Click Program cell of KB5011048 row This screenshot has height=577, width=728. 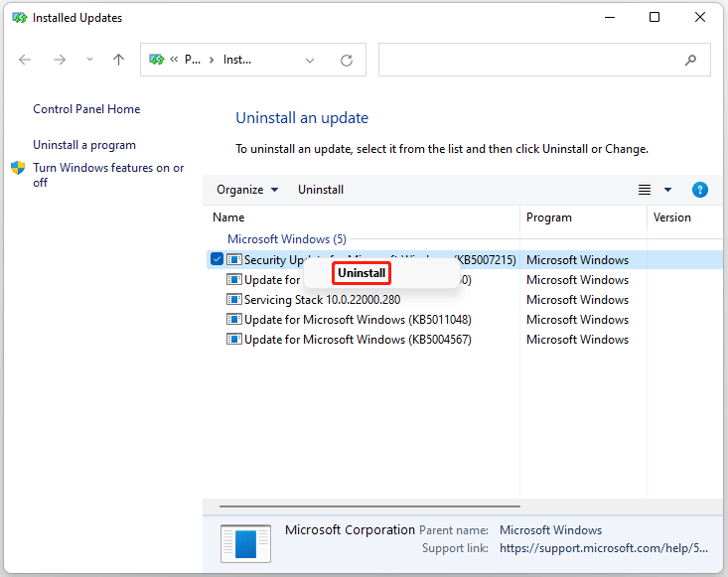click(577, 320)
